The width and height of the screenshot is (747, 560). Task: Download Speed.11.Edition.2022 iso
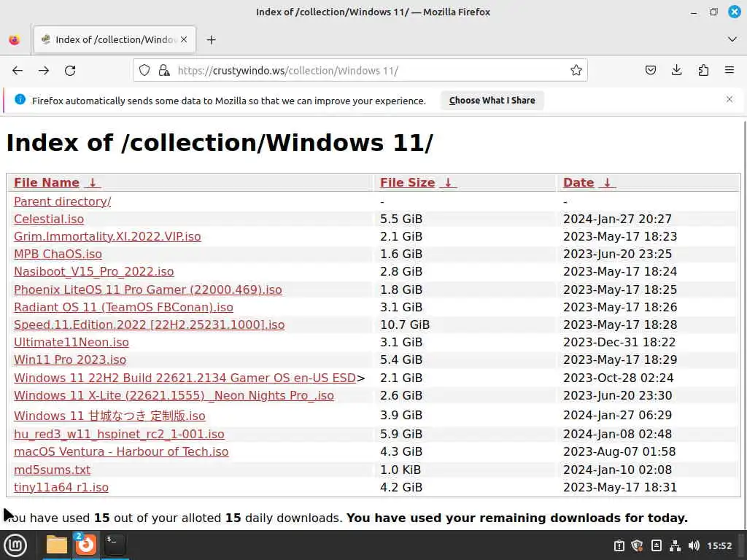(149, 324)
